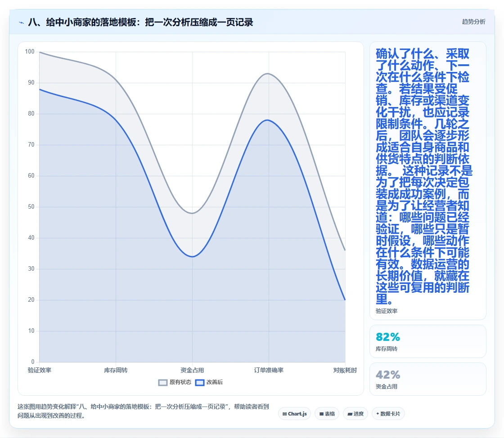504x438 pixels.
Task: Select the 进度 tag pill
Action: click(x=355, y=414)
